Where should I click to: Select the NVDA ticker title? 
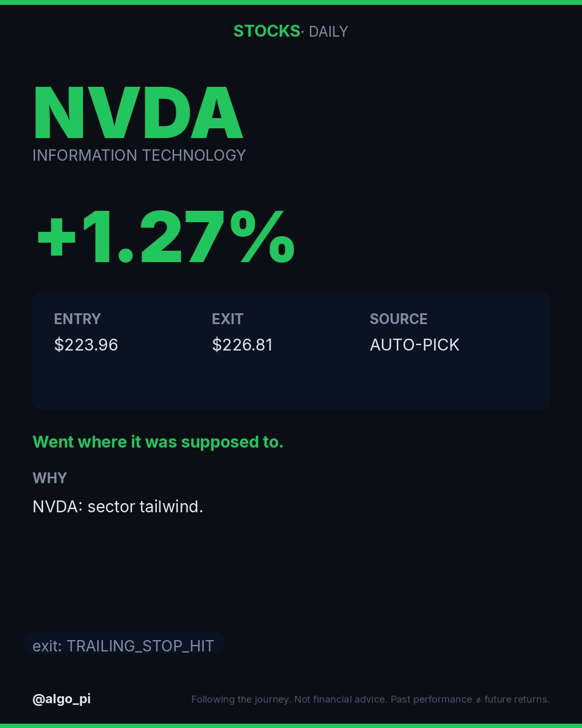(x=138, y=113)
